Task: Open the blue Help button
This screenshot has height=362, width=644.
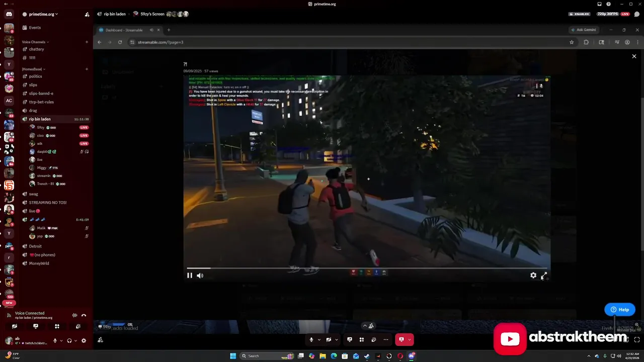Action: coord(620,310)
